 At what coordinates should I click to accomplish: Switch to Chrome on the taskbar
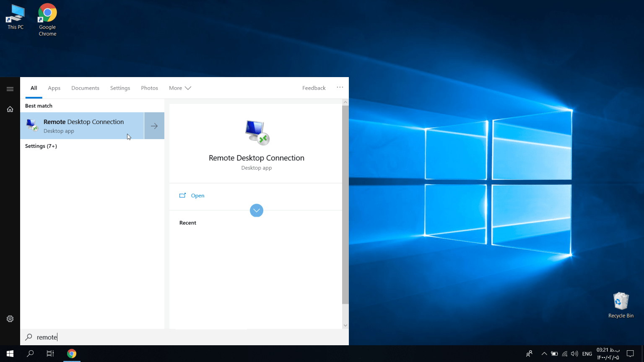click(x=72, y=354)
